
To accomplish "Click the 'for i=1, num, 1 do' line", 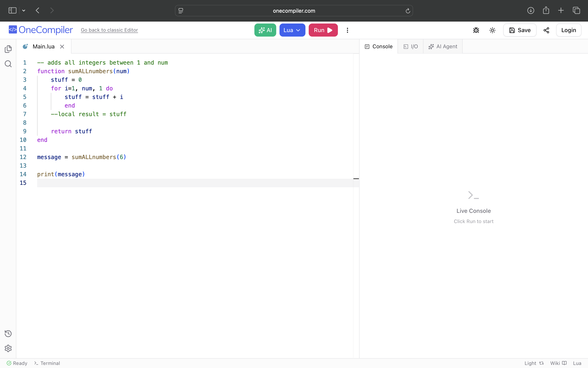I will (82, 88).
